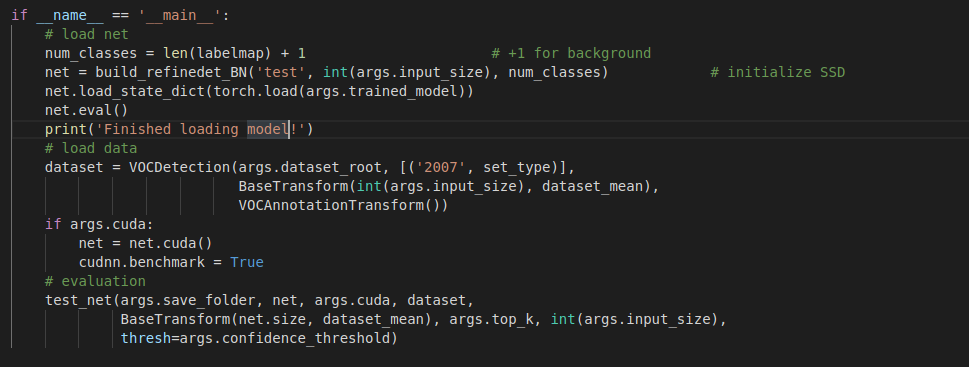Click the __name__ identifier

tap(70, 15)
